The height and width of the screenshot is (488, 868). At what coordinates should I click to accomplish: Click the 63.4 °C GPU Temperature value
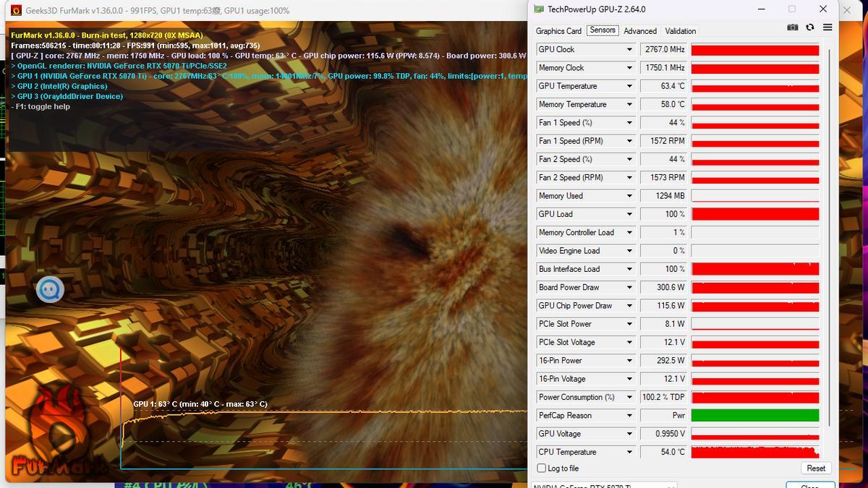point(664,86)
